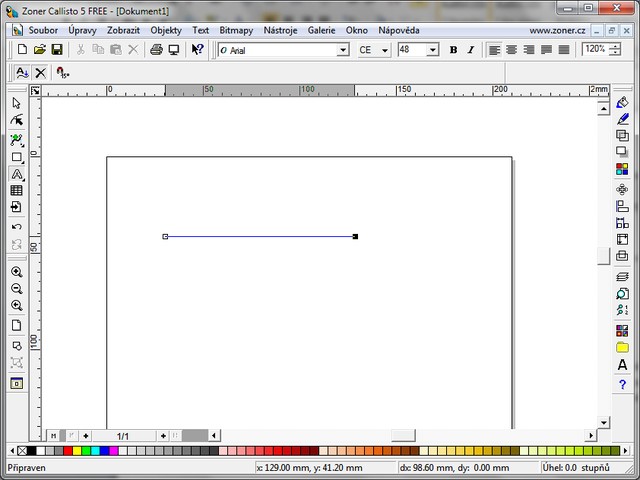Viewport: 640px width, 480px height.
Task: Activate the context help arrow-question icon
Action: tap(198, 50)
